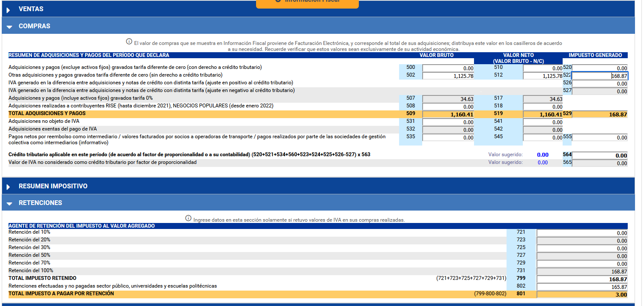Click field 564 crédito tributario aplicable
The width and height of the screenshot is (644, 306).
coord(599,155)
